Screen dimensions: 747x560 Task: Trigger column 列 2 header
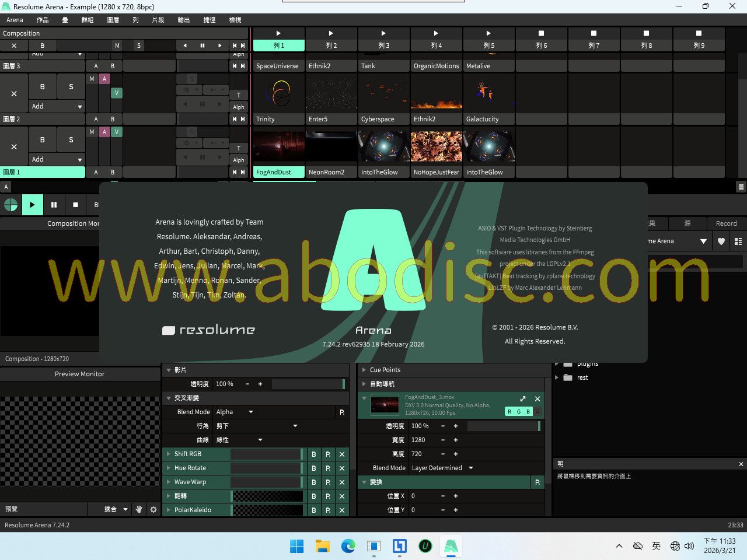click(x=331, y=40)
